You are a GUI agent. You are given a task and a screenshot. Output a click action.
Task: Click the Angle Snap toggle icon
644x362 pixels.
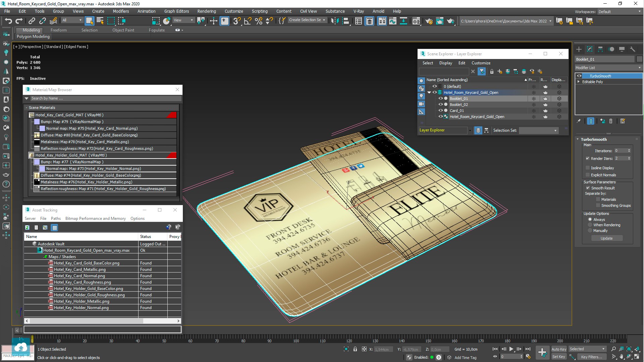248,21
